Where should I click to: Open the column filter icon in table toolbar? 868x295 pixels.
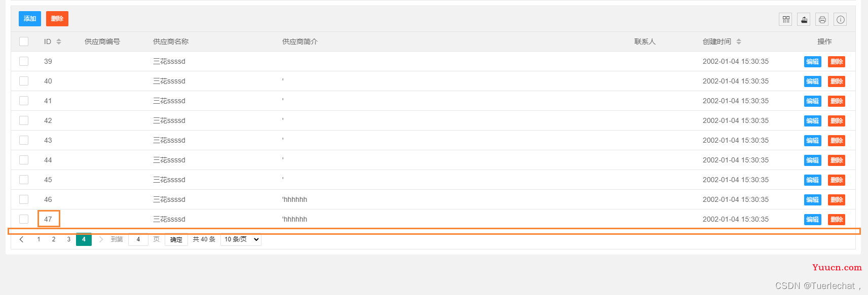pyautogui.click(x=785, y=20)
